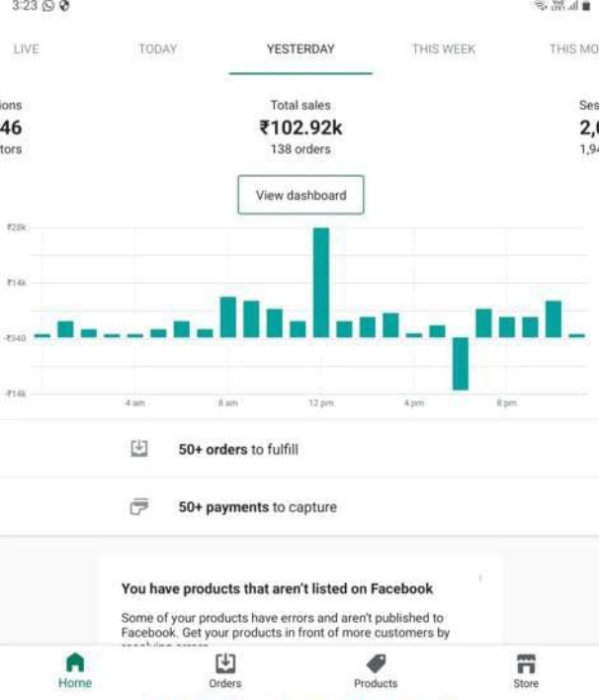Select the YESTERDAY tab
The width and height of the screenshot is (599, 700).
coord(300,48)
